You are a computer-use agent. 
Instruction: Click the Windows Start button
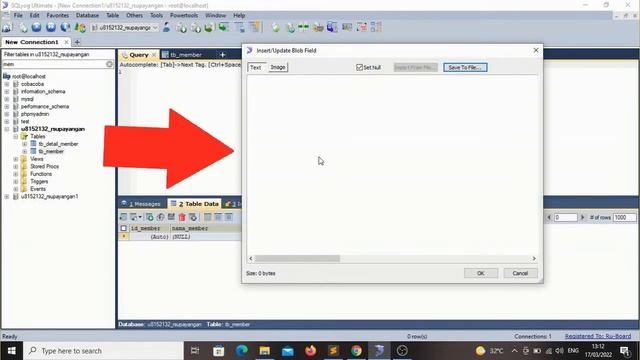click(x=11, y=351)
